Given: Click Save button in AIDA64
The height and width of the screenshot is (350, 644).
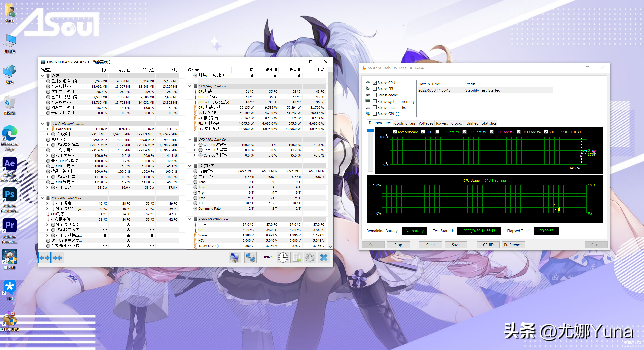Looking at the screenshot, I should 456,245.
